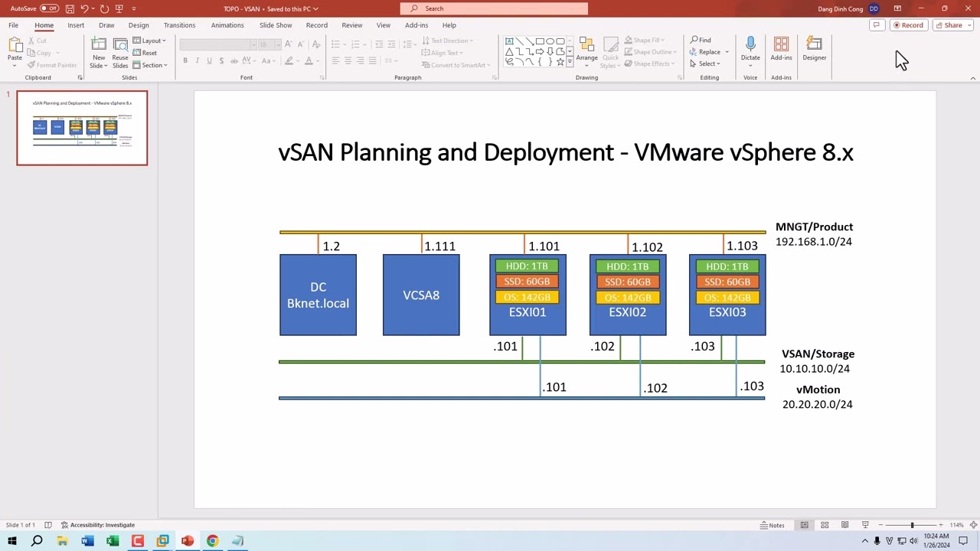Click the Arrange icon
Image resolution: width=980 pixels, height=551 pixels.
[x=586, y=44]
